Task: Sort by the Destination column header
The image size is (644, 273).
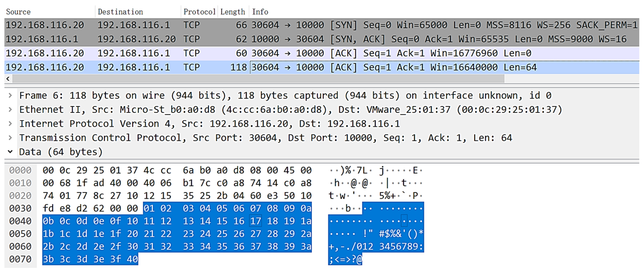Action: [120, 12]
